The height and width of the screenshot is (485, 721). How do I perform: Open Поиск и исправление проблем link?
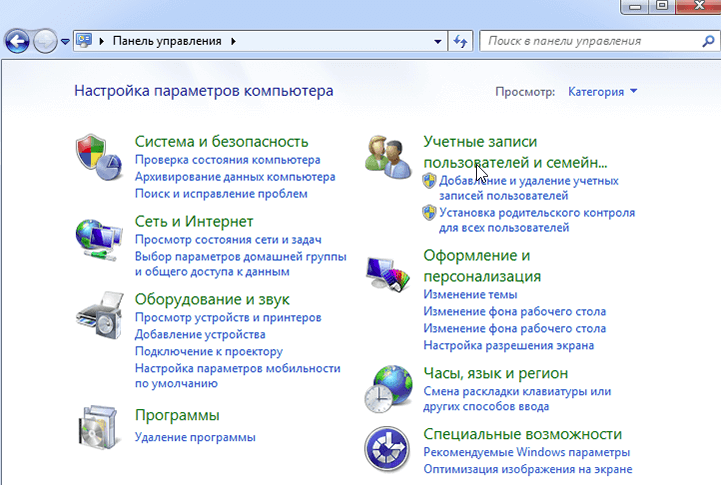tap(221, 194)
